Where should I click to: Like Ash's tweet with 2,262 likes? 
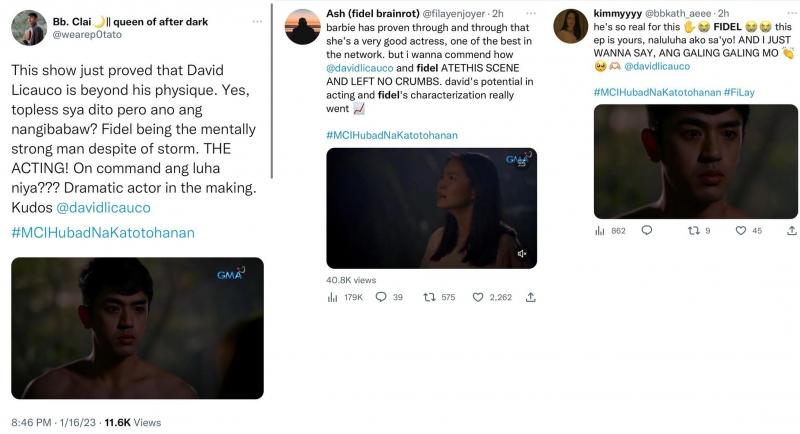click(479, 297)
